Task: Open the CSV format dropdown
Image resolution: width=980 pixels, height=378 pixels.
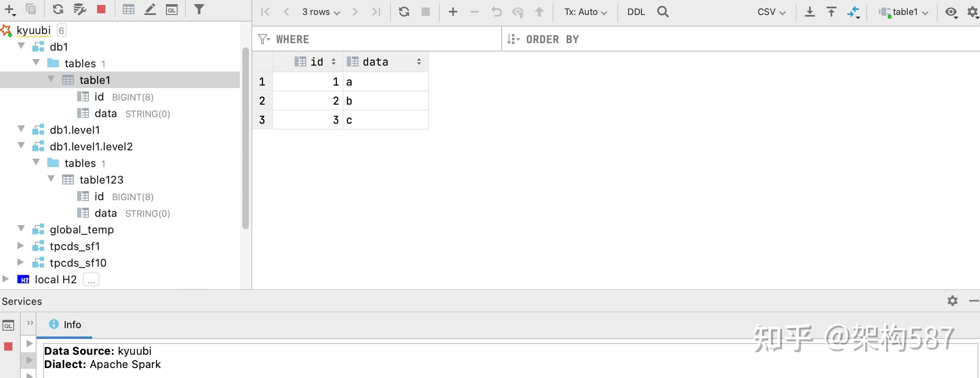Action: (771, 12)
